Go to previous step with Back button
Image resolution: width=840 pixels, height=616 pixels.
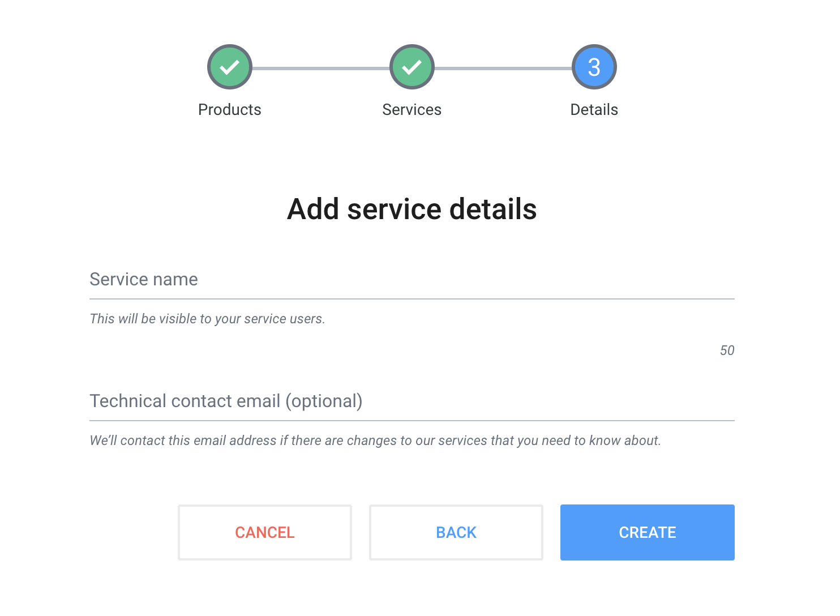coord(456,532)
